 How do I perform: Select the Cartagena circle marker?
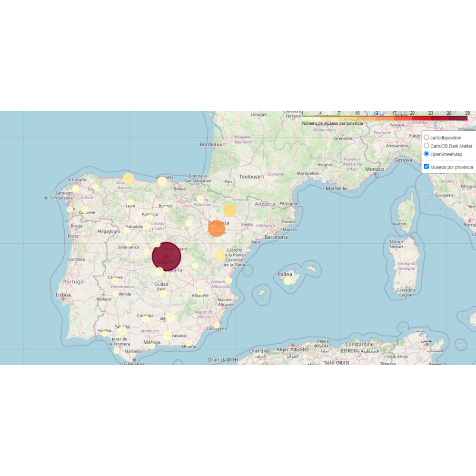217,326
